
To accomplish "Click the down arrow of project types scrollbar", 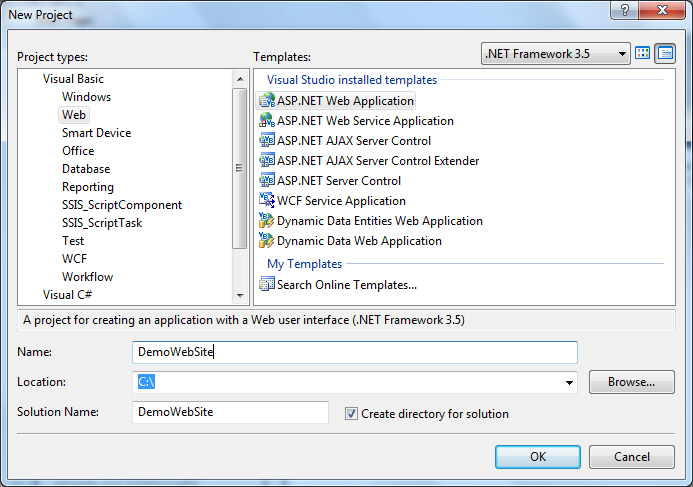I will click(240, 296).
